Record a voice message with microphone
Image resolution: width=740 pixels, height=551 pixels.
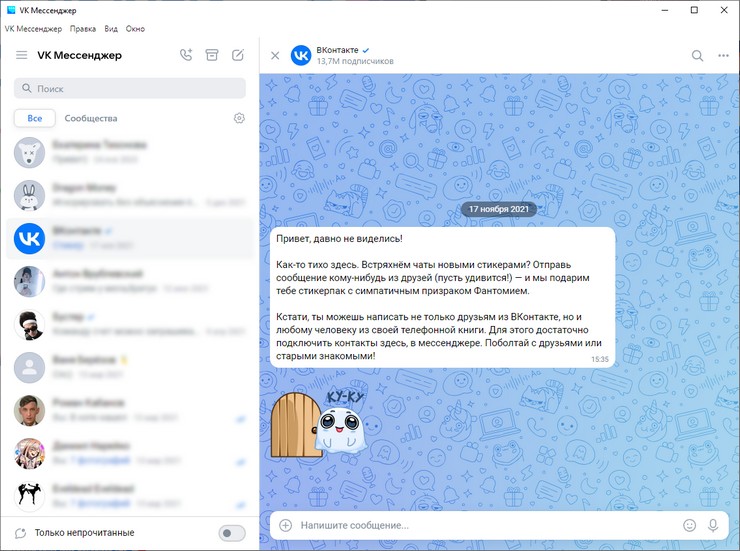tap(713, 525)
